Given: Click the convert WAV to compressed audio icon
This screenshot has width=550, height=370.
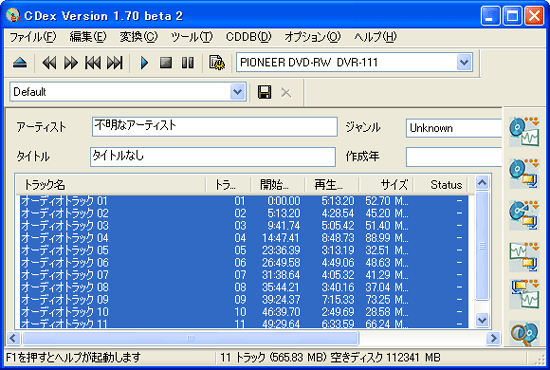Looking at the screenshot, I should click(524, 257).
